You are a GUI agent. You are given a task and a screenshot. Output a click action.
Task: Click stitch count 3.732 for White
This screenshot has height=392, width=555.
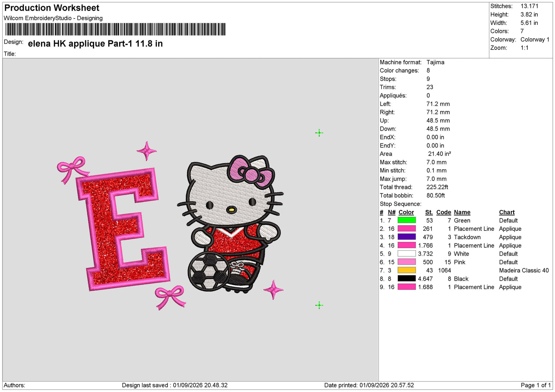[x=426, y=254]
